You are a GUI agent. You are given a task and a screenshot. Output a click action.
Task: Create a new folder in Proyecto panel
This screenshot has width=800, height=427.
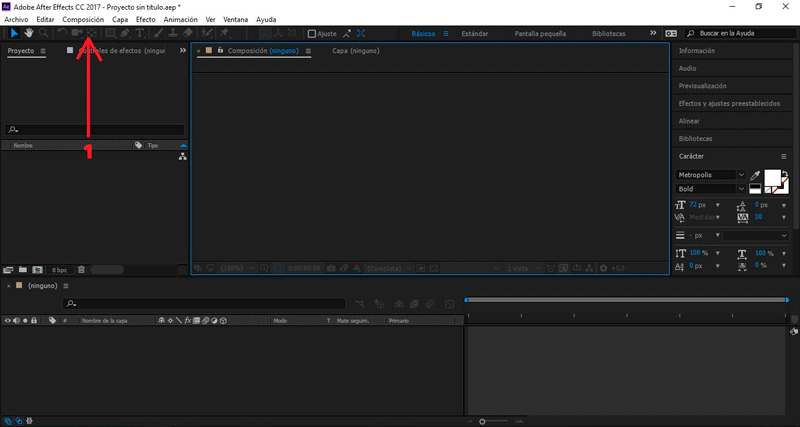[22, 269]
